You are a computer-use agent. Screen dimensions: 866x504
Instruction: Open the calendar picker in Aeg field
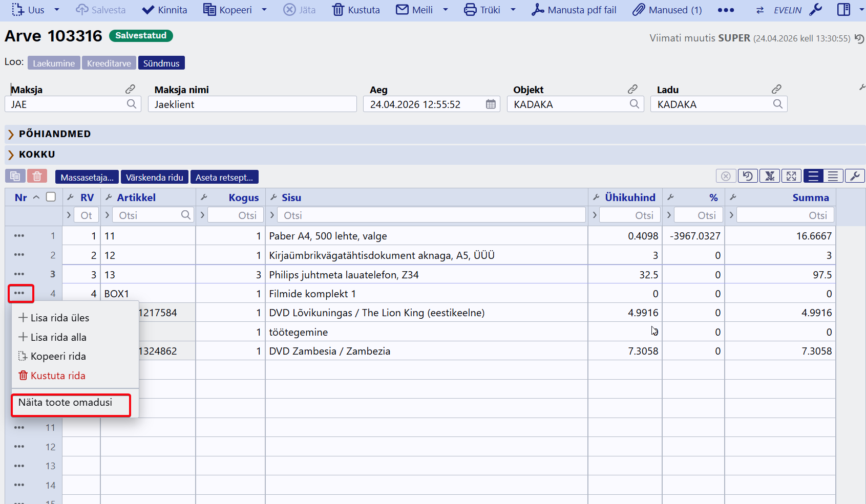pos(491,104)
